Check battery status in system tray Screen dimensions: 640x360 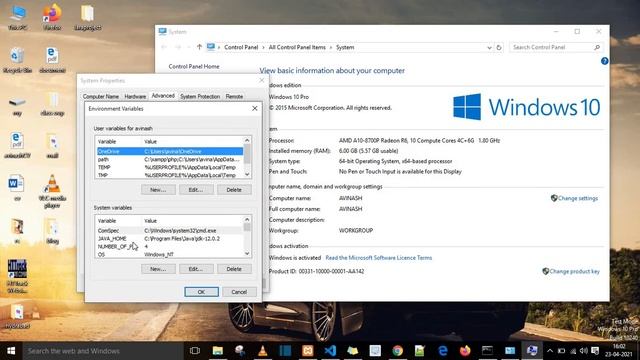click(562, 351)
